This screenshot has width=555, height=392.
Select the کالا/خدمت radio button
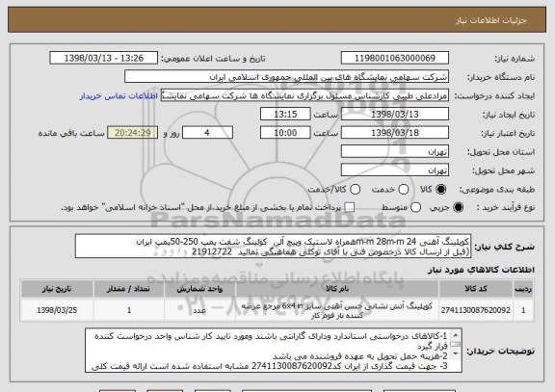click(355, 190)
